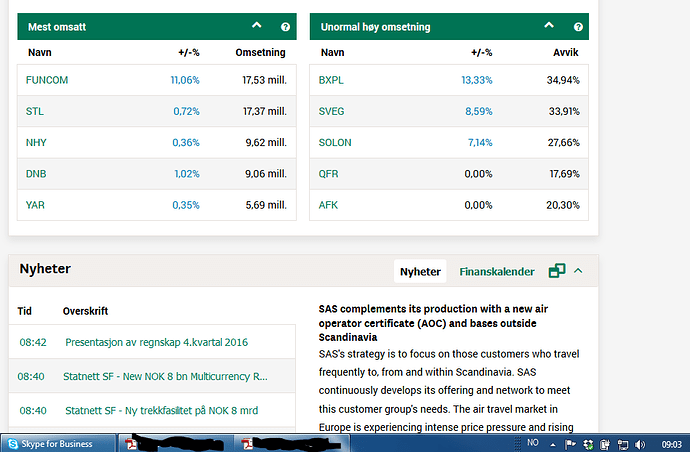The width and height of the screenshot is (690, 452).
Task: Click DNB's 1,02% change value
Action: pos(187,174)
